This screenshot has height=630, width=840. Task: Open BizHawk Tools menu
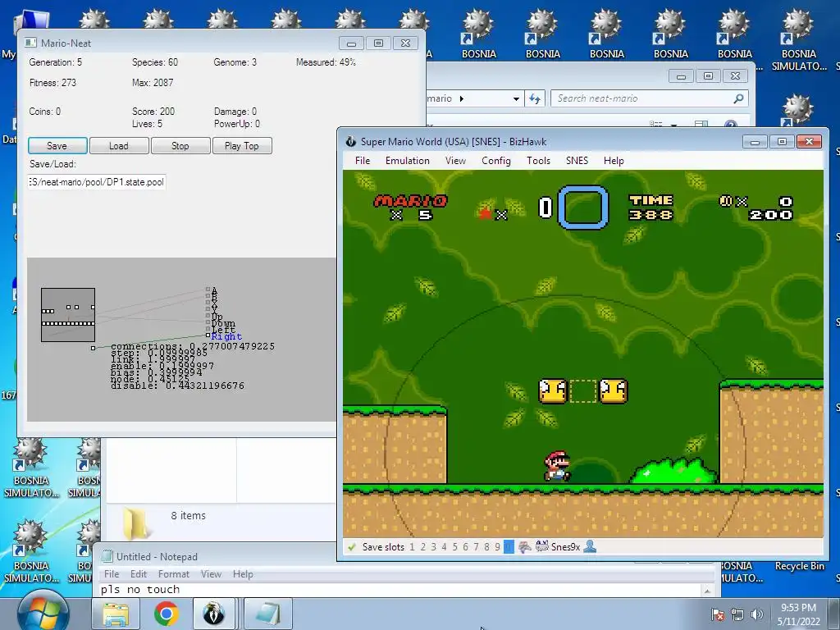(x=538, y=161)
